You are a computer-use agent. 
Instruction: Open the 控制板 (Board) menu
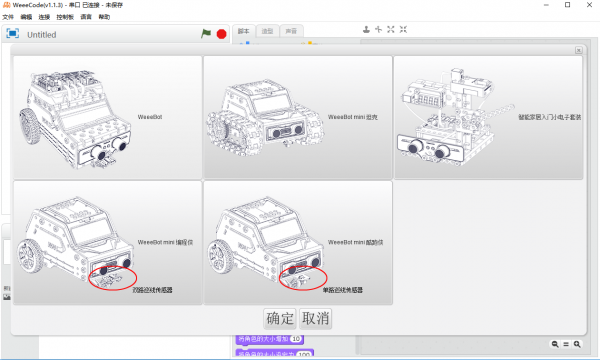click(x=65, y=17)
